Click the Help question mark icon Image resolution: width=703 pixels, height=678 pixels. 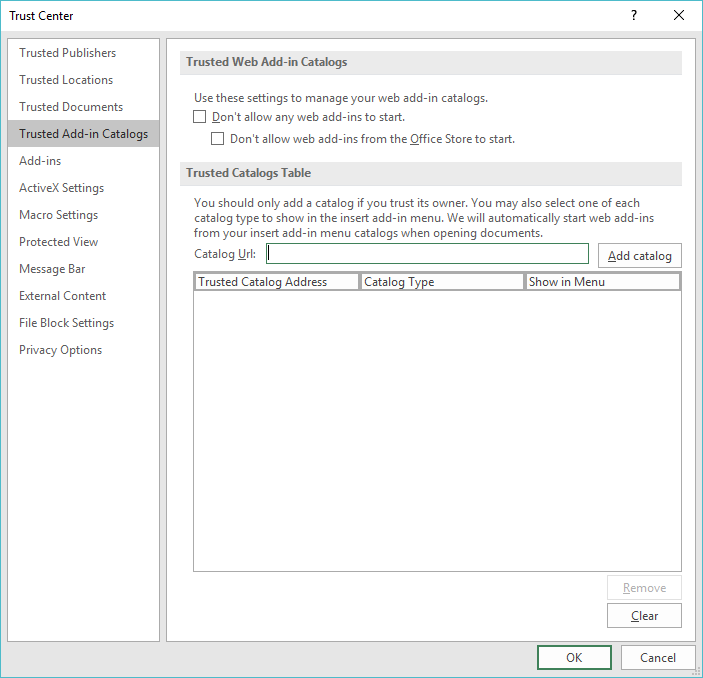coord(633,15)
